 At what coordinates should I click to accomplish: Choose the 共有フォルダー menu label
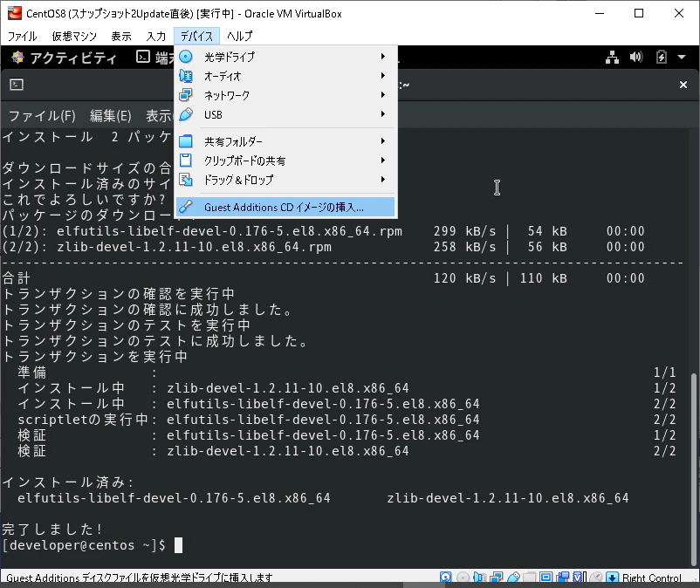(x=233, y=141)
